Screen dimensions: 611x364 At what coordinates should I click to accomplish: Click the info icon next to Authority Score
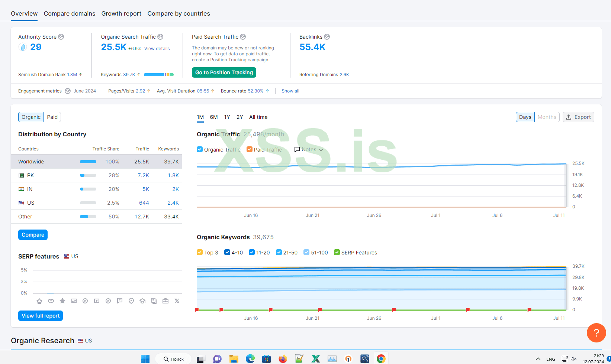61,37
